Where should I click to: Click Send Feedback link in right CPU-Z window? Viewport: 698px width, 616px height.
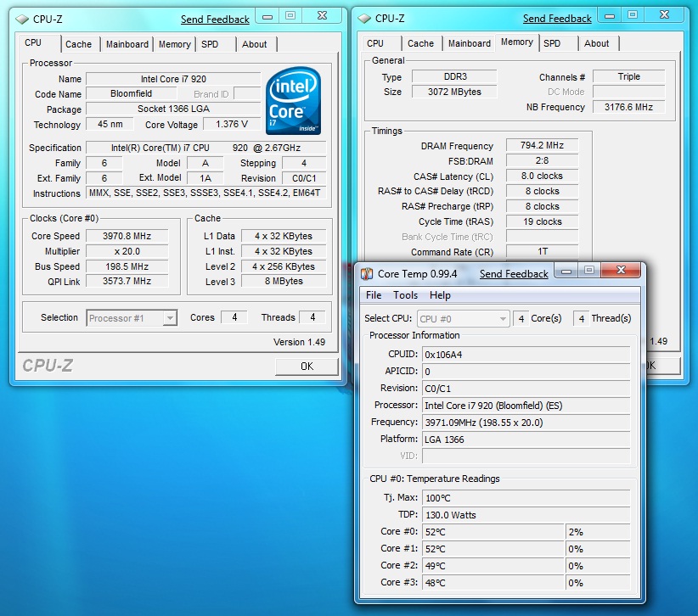click(x=557, y=19)
